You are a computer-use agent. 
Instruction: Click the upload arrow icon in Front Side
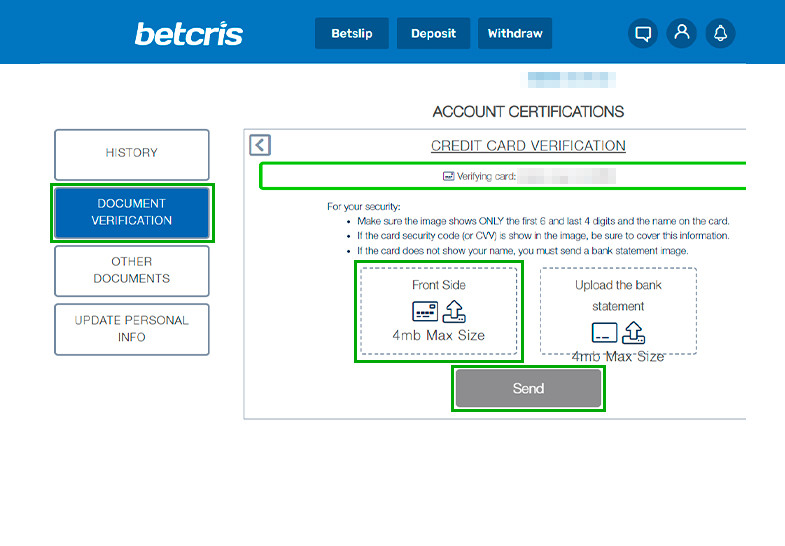[454, 311]
